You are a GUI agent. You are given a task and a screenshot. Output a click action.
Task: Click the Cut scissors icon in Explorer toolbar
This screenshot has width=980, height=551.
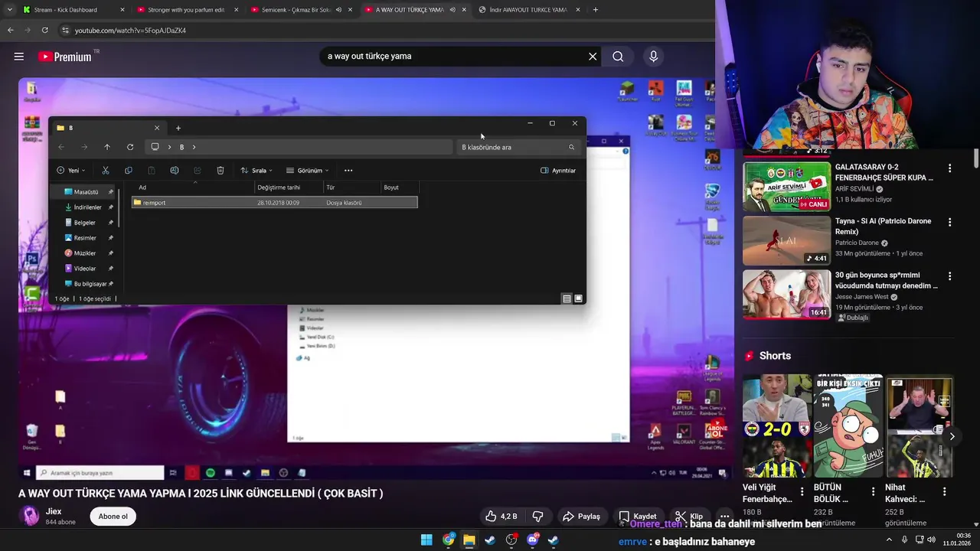pos(106,171)
